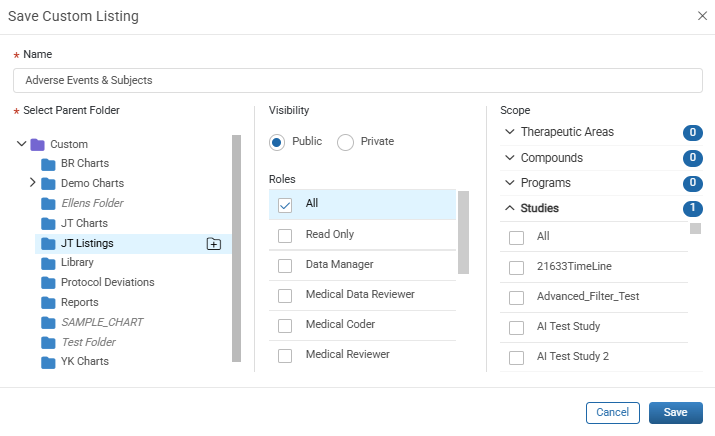Click the Cancel button

point(612,413)
